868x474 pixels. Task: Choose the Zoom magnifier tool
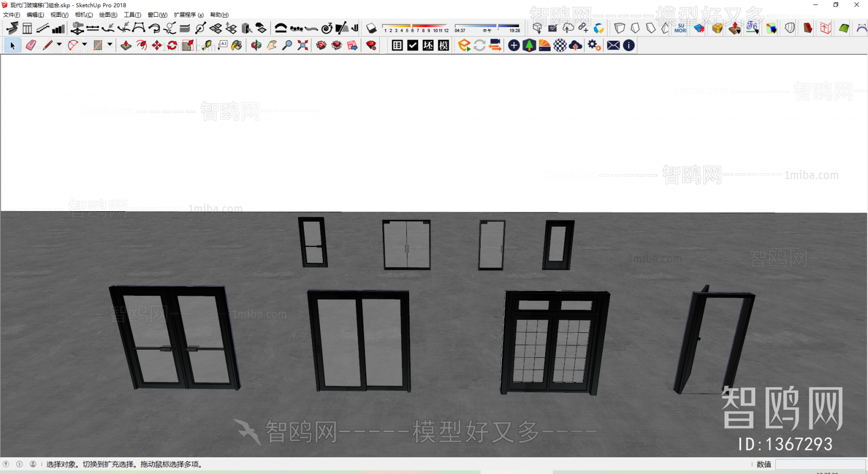[x=287, y=46]
